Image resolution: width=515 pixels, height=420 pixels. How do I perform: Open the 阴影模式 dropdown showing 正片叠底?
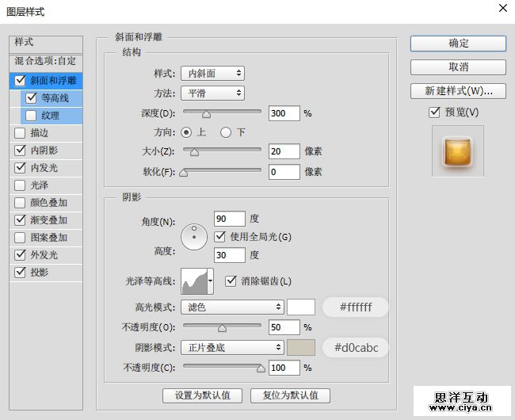pos(232,347)
